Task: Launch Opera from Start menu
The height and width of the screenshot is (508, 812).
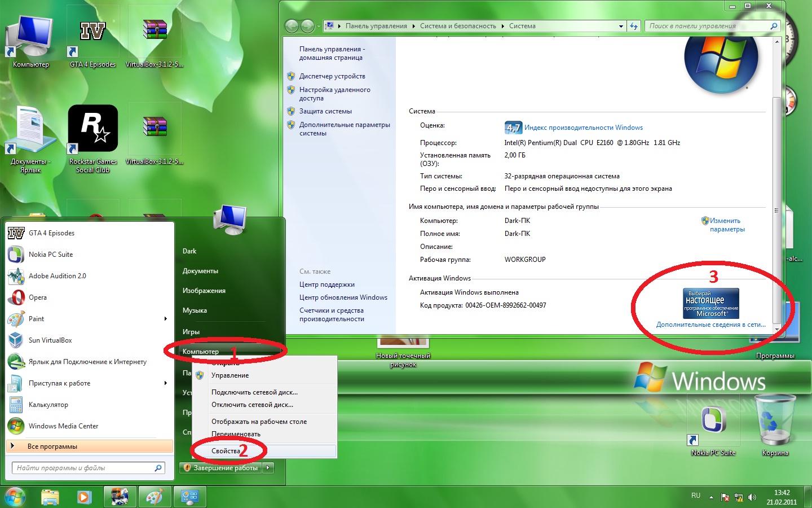Action: 90,297
